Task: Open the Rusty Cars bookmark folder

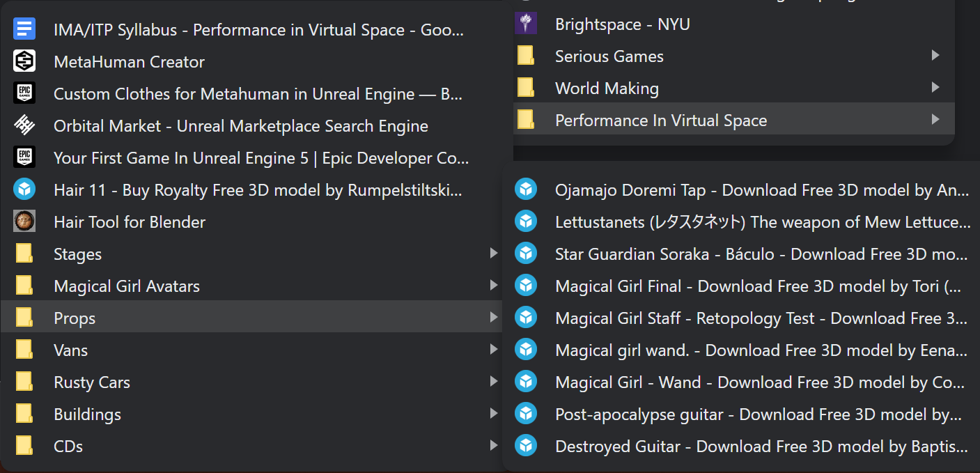Action: pos(251,382)
